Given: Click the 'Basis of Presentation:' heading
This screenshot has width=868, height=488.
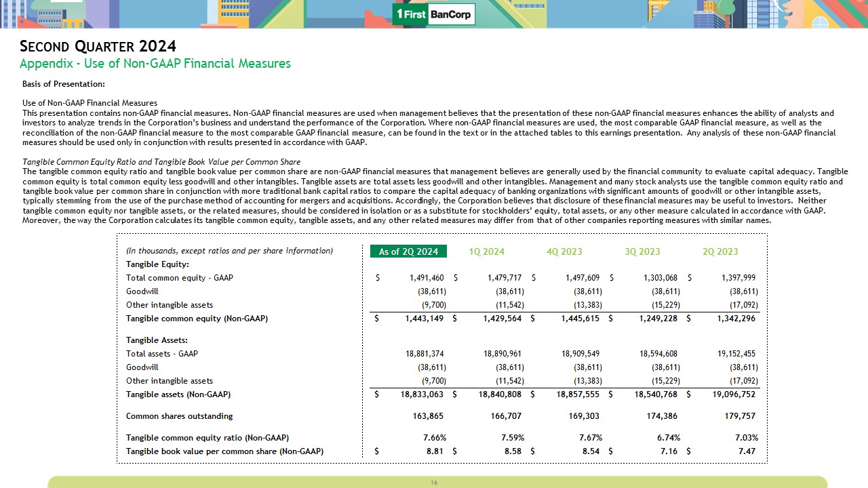Looking at the screenshot, I should 64,84.
